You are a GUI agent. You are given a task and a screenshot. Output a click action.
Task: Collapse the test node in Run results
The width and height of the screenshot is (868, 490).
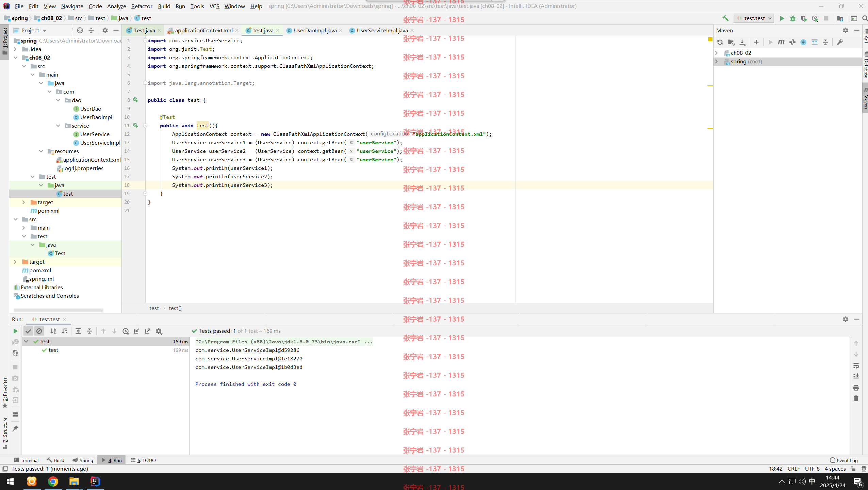(x=26, y=341)
